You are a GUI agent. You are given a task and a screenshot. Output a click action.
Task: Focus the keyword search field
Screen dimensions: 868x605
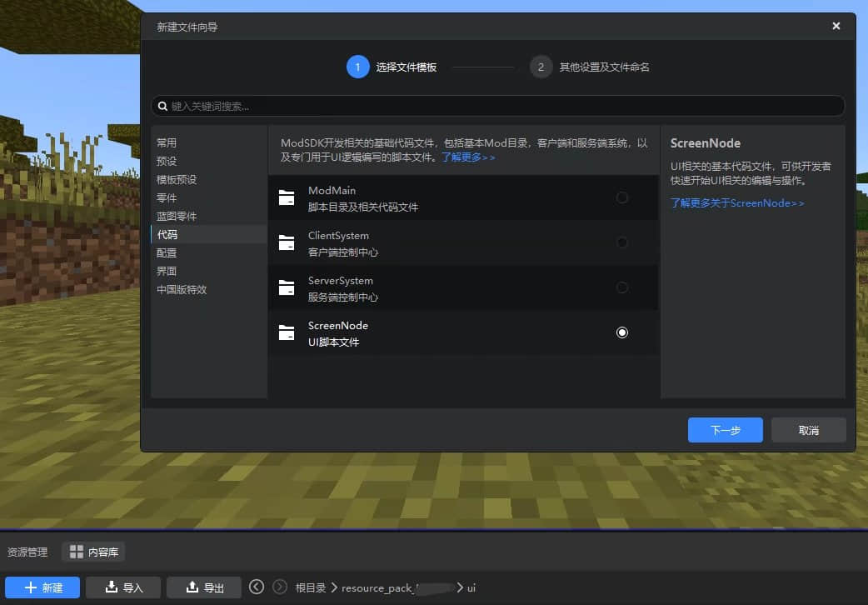tap(500, 107)
